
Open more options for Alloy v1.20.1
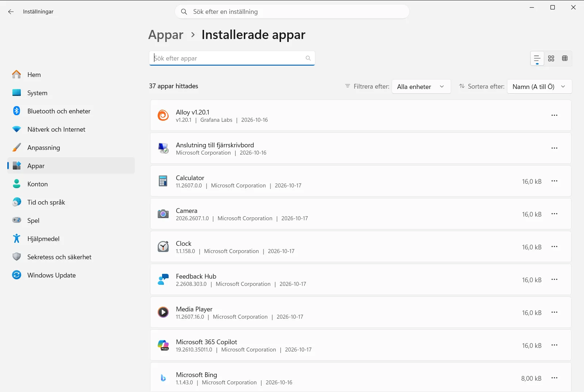(554, 115)
